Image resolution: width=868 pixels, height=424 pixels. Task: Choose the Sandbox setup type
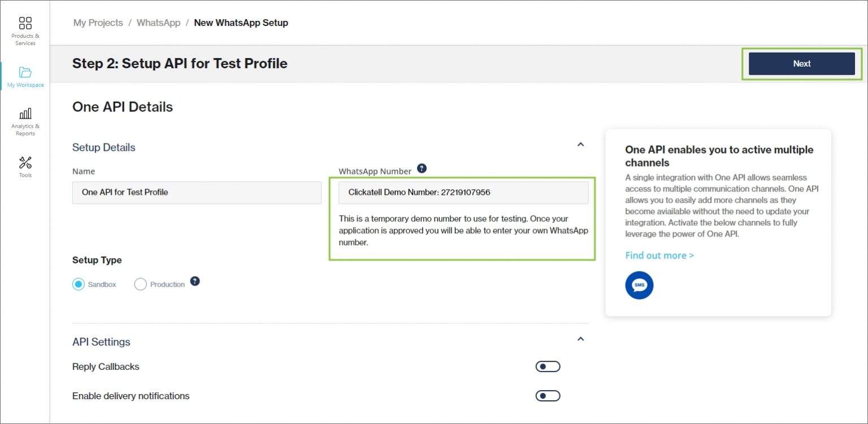79,284
